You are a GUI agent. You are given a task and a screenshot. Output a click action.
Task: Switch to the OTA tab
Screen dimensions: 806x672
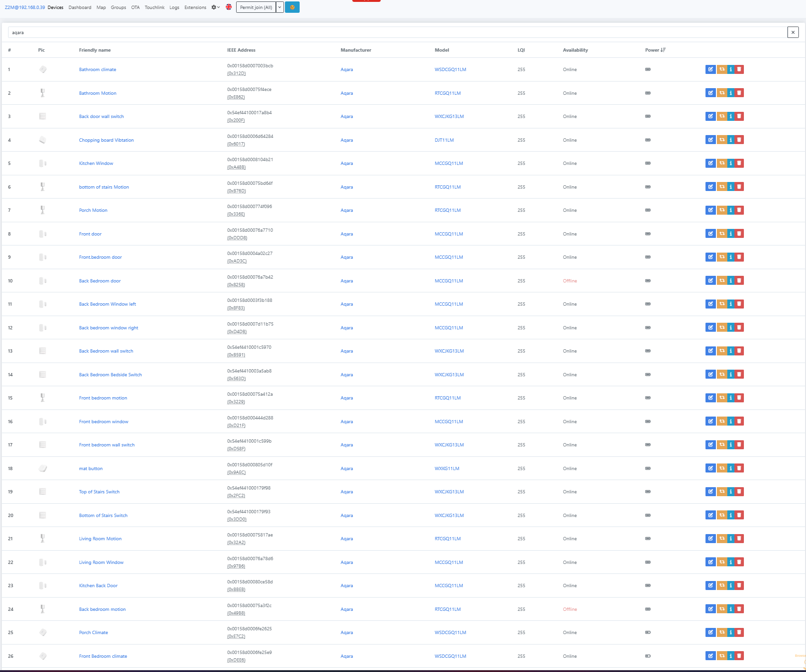(135, 8)
